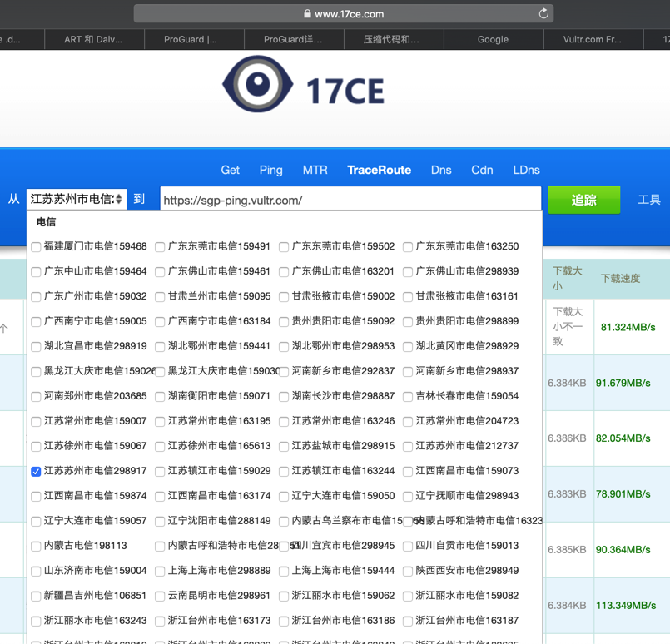670x644 pixels.
Task: Check 内蒙古电信198113 checkbox
Action: coord(36,546)
